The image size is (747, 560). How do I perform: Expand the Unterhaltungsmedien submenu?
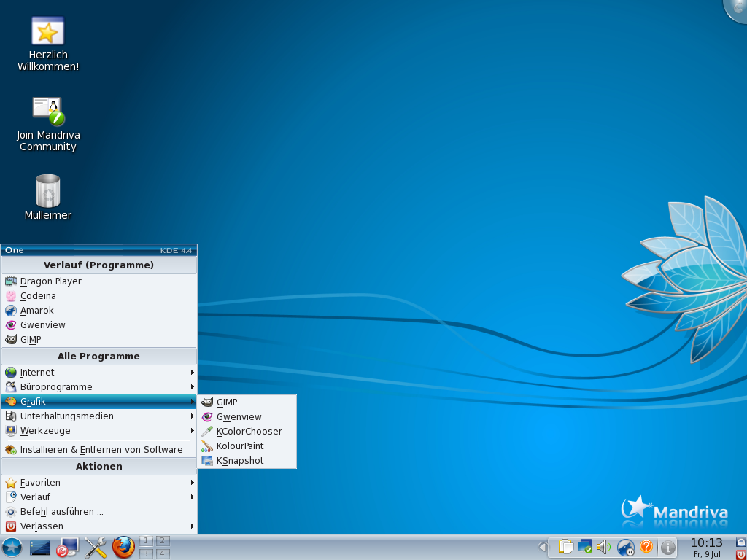[x=98, y=416]
